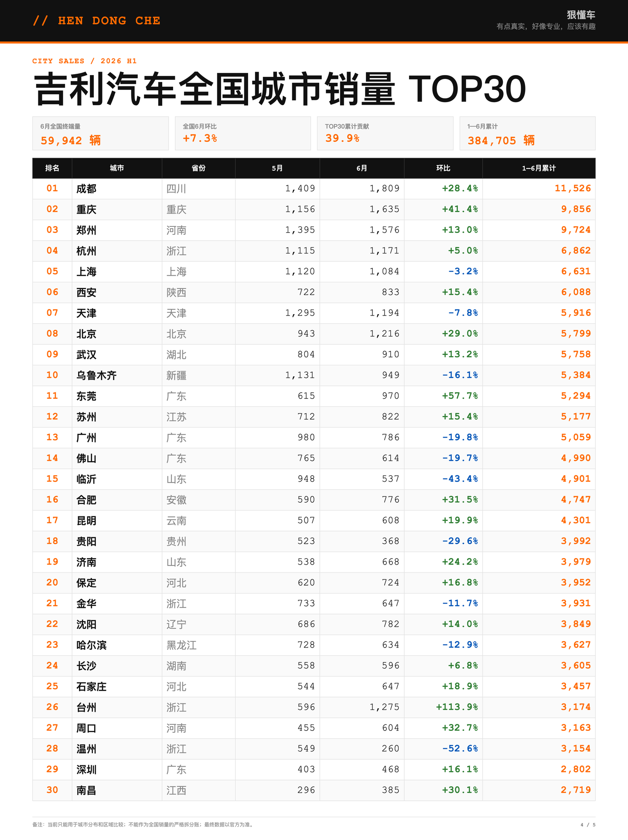The height and width of the screenshot is (840, 628).
Task: Click the -3.2% change for 上海
Action: click(x=463, y=271)
